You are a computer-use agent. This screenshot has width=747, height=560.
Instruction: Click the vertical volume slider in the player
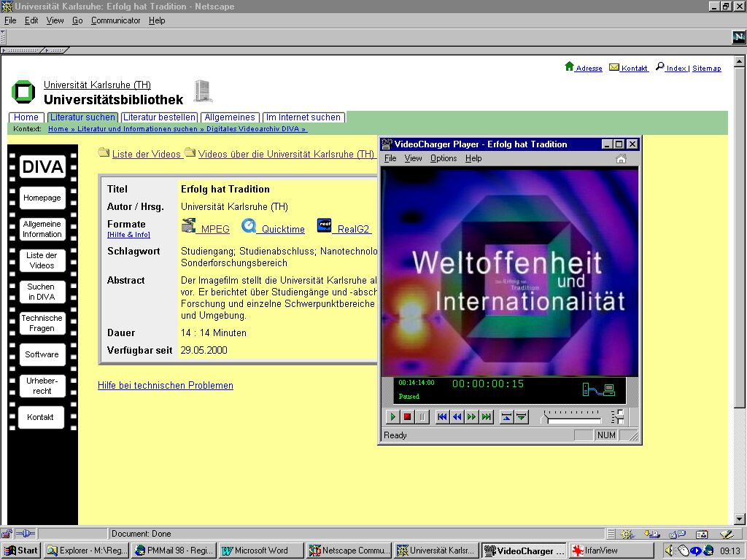click(618, 416)
